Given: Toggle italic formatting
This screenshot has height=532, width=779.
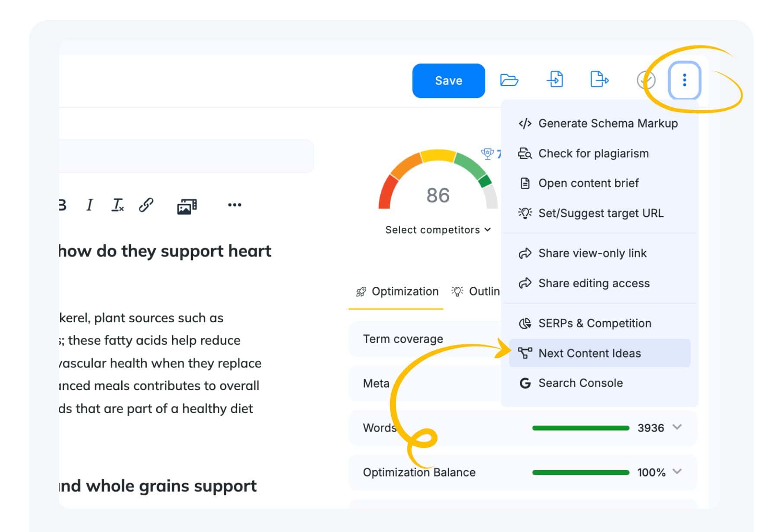Looking at the screenshot, I should coord(90,205).
